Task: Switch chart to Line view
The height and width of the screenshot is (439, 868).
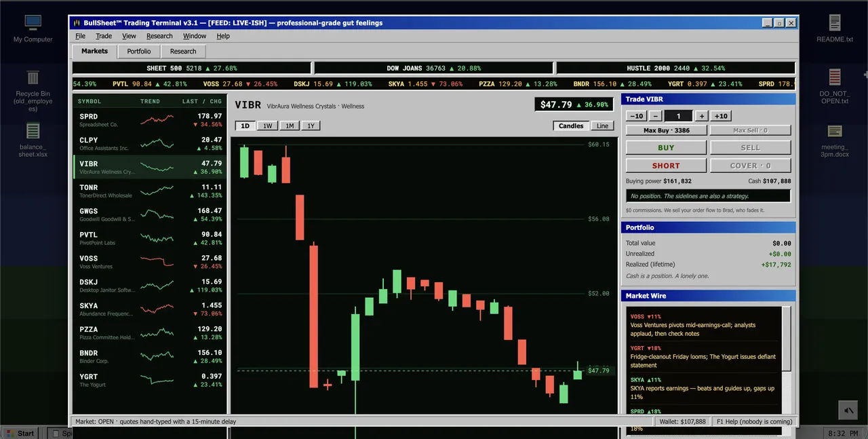Action: point(602,126)
